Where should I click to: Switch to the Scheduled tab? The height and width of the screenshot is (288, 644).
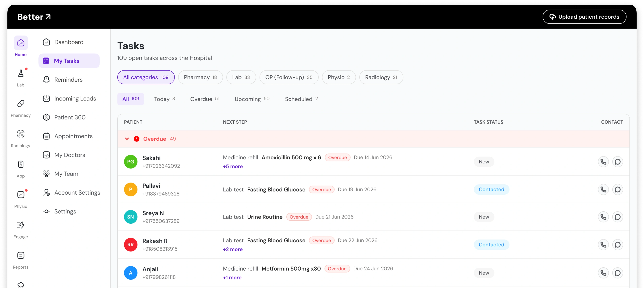[301, 99]
